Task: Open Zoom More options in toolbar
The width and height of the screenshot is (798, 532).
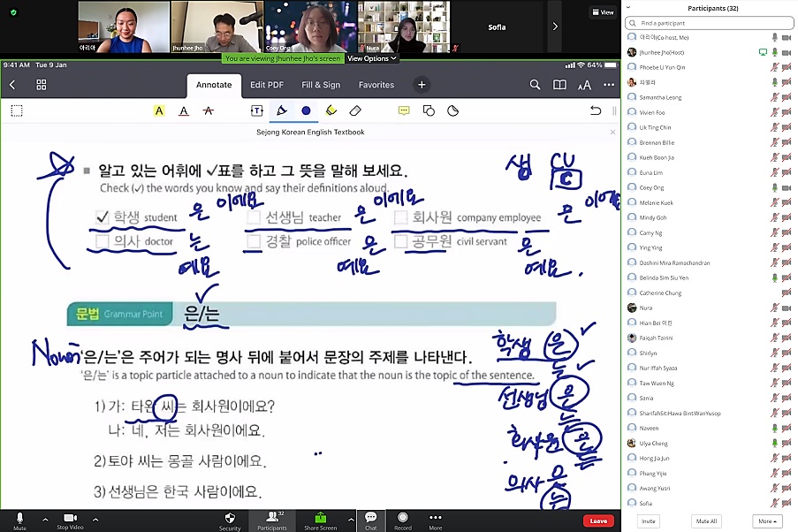Action: coord(435,521)
